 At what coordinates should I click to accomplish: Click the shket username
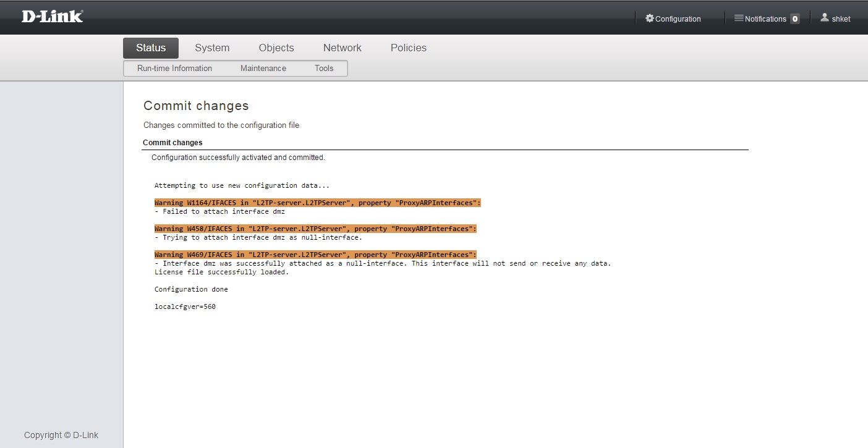841,19
